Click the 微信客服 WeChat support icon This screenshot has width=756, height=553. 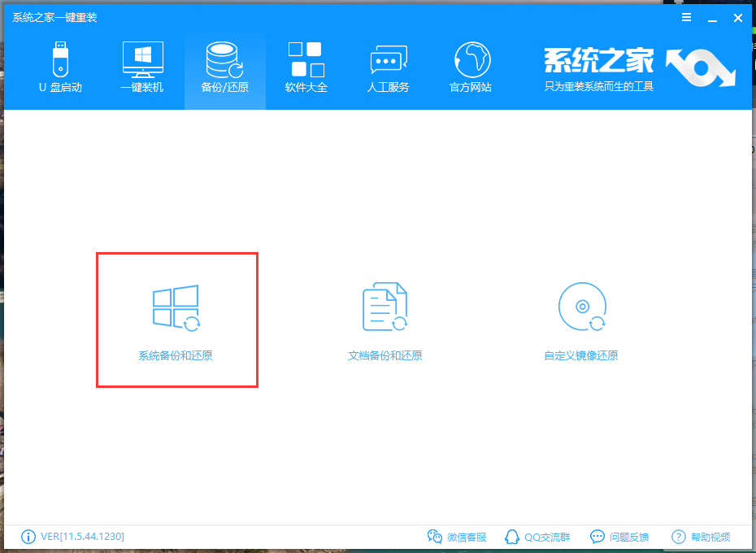(x=436, y=537)
